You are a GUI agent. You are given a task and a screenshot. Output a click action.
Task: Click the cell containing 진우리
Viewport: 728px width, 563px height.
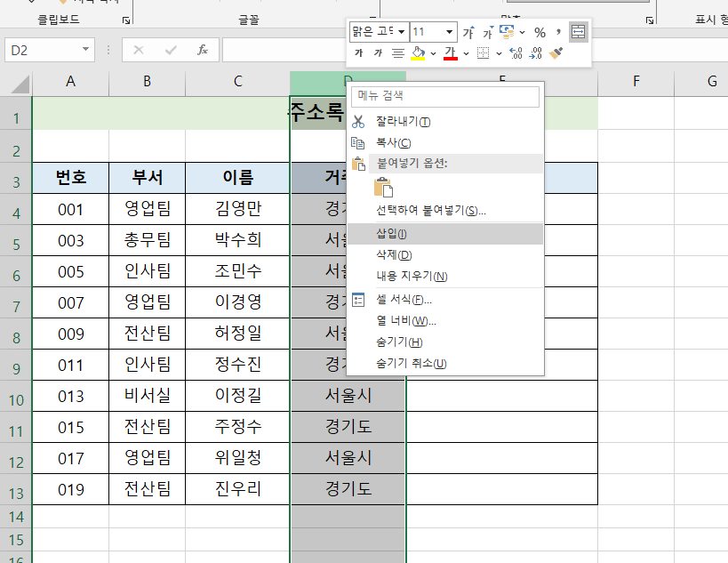237,489
